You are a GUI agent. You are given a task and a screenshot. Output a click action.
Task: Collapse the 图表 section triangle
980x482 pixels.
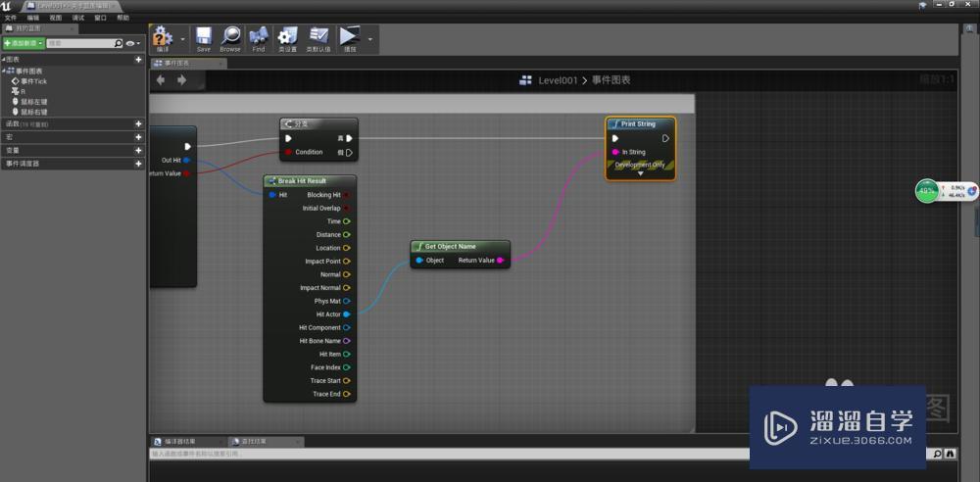pos(3,60)
